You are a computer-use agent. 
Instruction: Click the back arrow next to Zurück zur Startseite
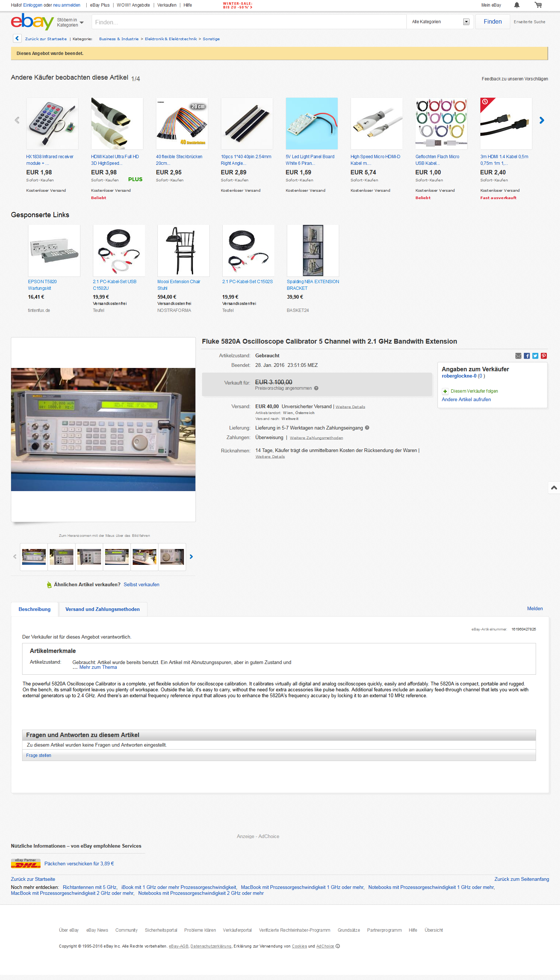coord(17,38)
